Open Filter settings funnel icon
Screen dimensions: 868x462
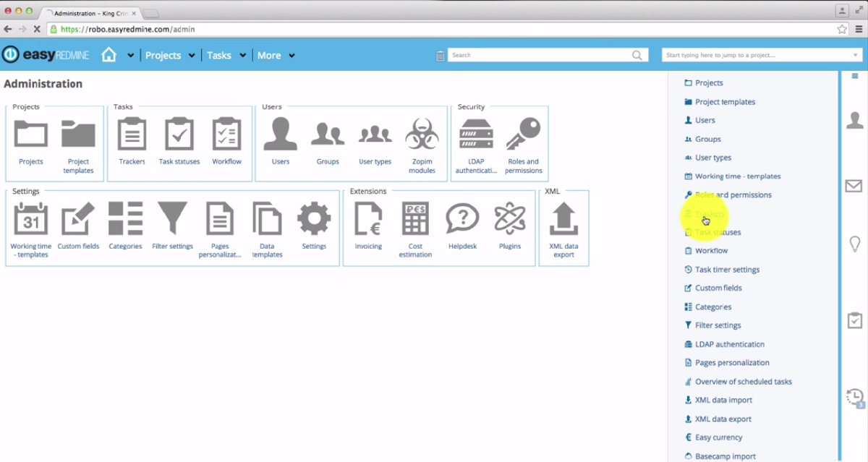tap(172, 218)
